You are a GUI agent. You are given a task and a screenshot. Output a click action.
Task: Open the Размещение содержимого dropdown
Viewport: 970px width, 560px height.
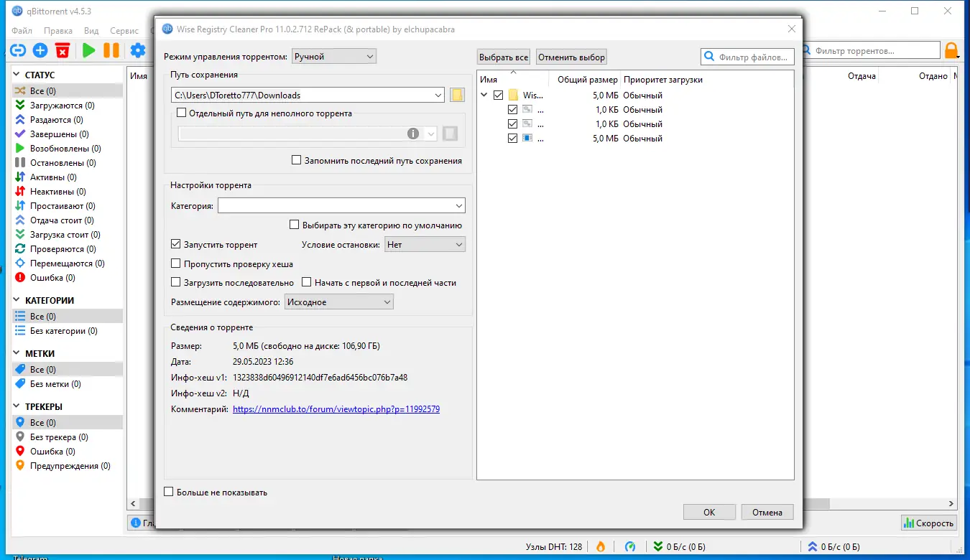339,302
